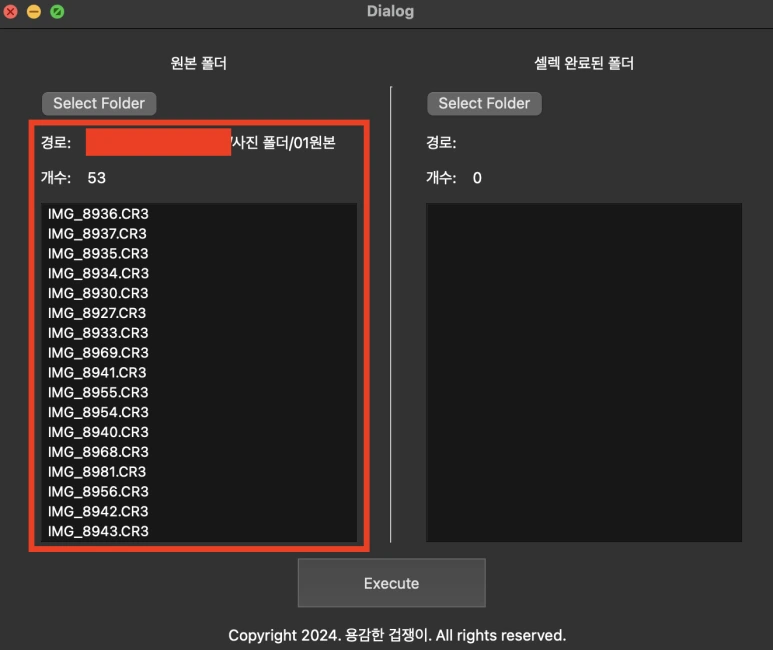Image resolution: width=773 pixels, height=650 pixels.
Task: Select IMG_8941.CR3 in file list
Action: point(199,372)
